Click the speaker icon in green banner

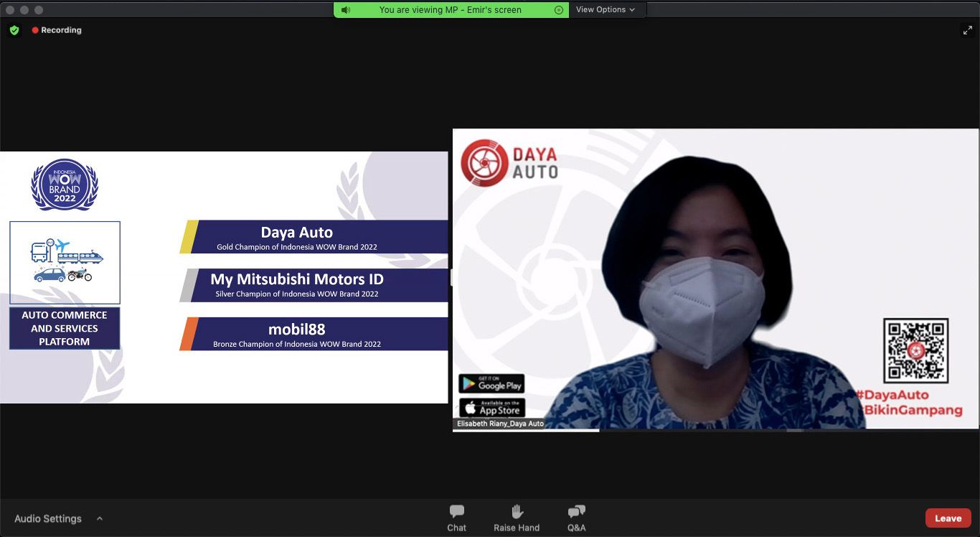346,10
